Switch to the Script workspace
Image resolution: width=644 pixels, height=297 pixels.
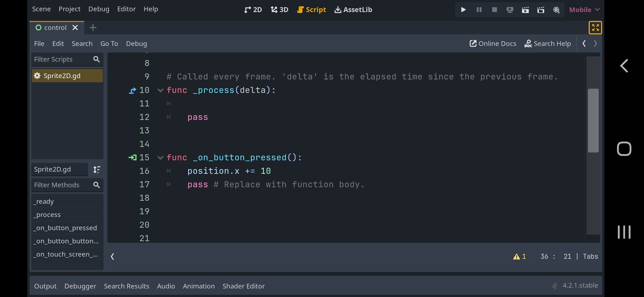(311, 10)
